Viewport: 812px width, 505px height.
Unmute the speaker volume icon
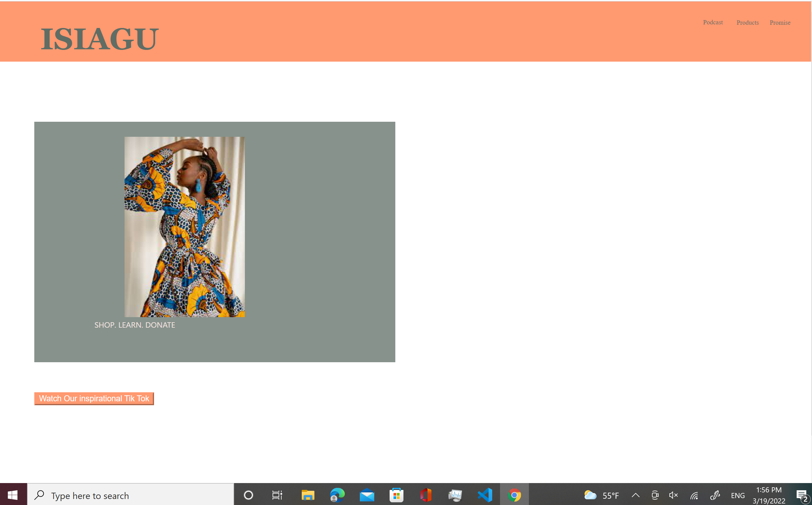coord(673,495)
